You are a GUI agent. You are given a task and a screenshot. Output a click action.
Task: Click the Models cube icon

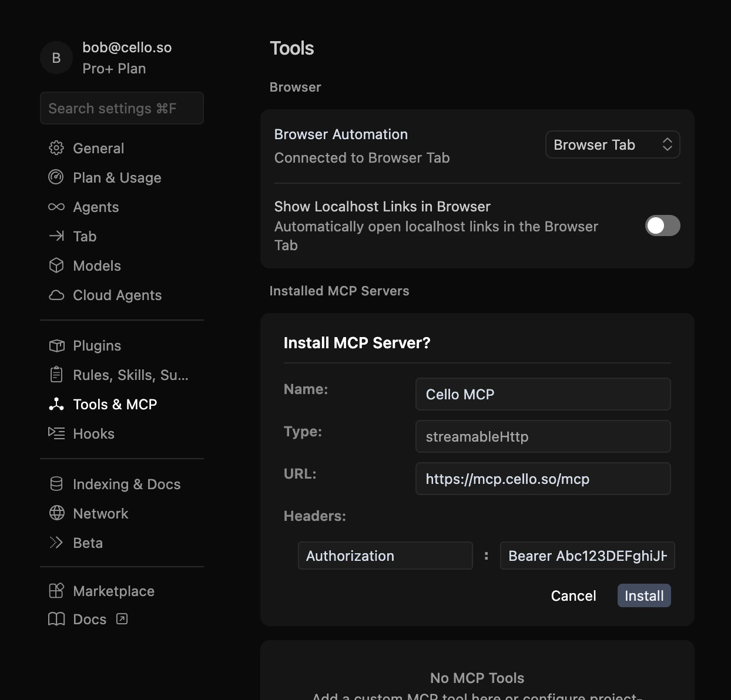click(x=56, y=265)
